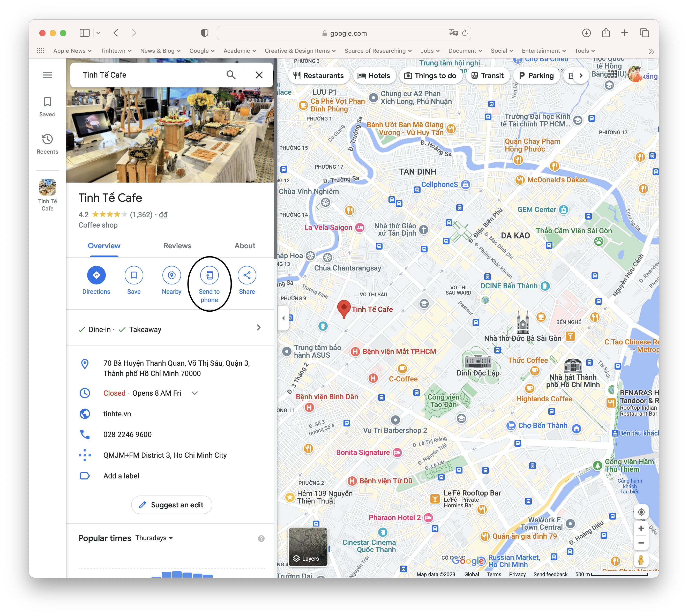Click the plus code QMJM+FM
Screen dimensions: 688x616
pos(165,455)
